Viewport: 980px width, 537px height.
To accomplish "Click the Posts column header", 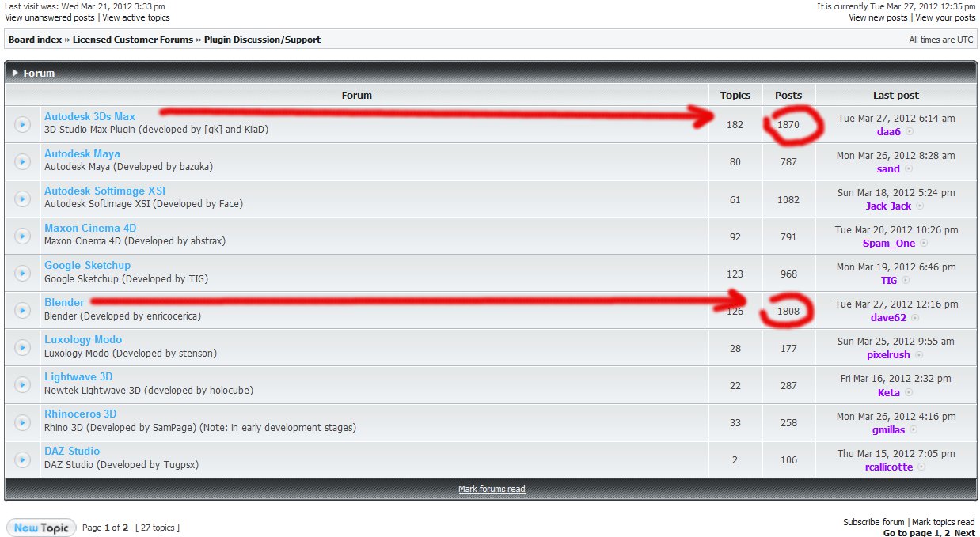I will 788,95.
